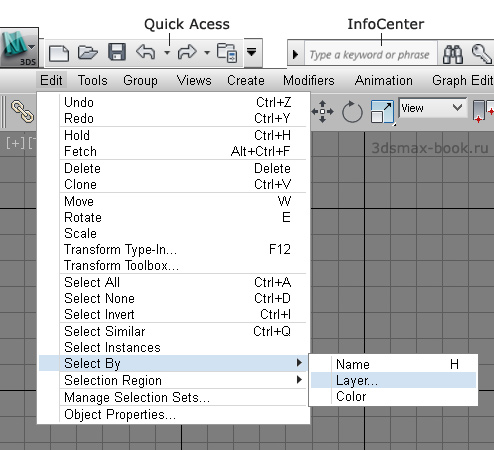Open file folder icon in Quick Access
This screenshot has width=494, height=450.
[x=88, y=52]
